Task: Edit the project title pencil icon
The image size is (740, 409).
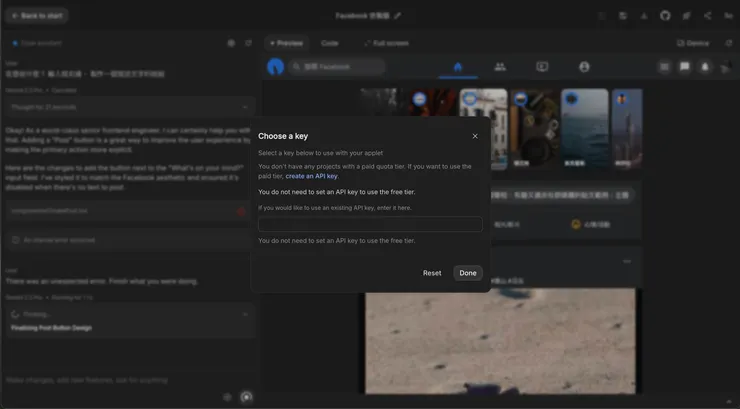Action: [398, 16]
